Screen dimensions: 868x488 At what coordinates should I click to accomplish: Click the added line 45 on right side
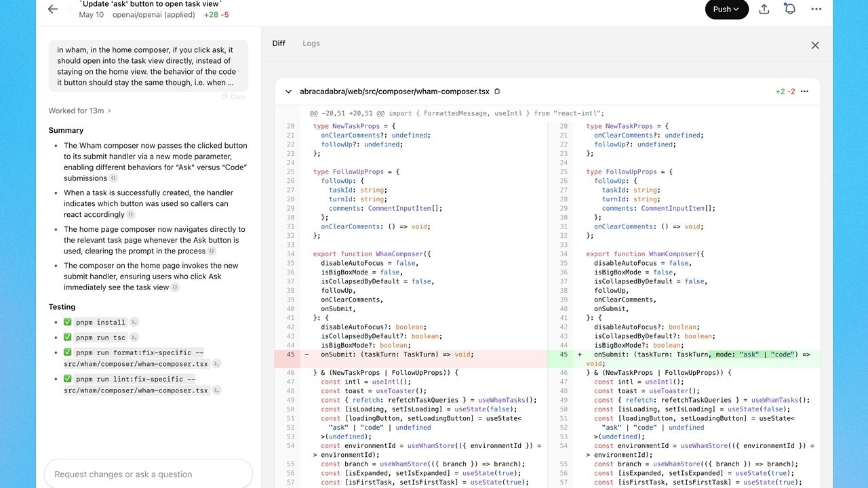point(684,359)
